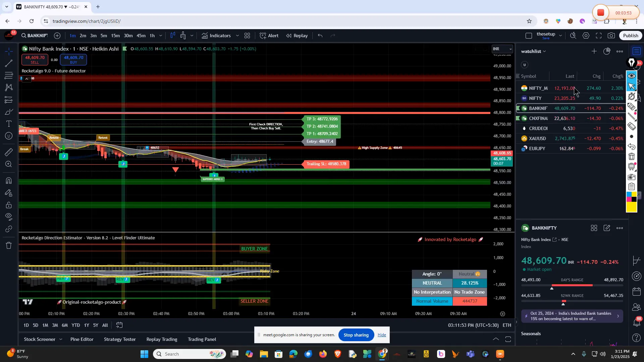Activate the zoom-in magnifier tool
The image size is (644, 362).
8,164
